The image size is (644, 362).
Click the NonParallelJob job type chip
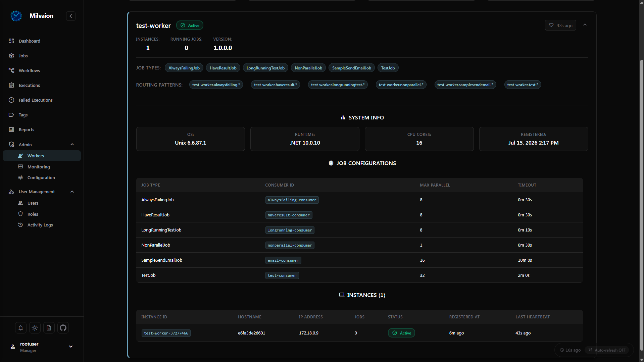pyautogui.click(x=308, y=68)
